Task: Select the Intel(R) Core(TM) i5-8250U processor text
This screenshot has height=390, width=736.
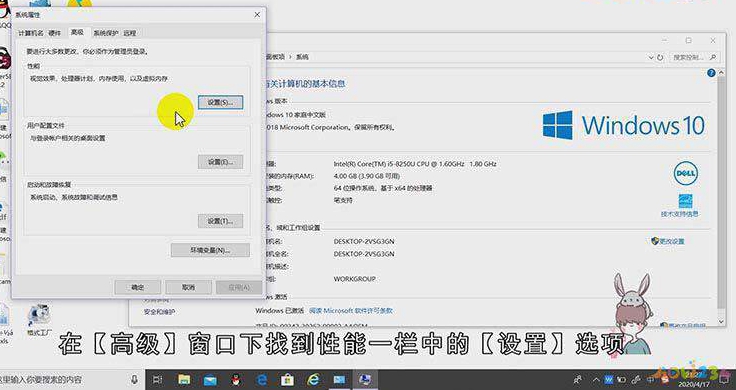Action: [415, 164]
